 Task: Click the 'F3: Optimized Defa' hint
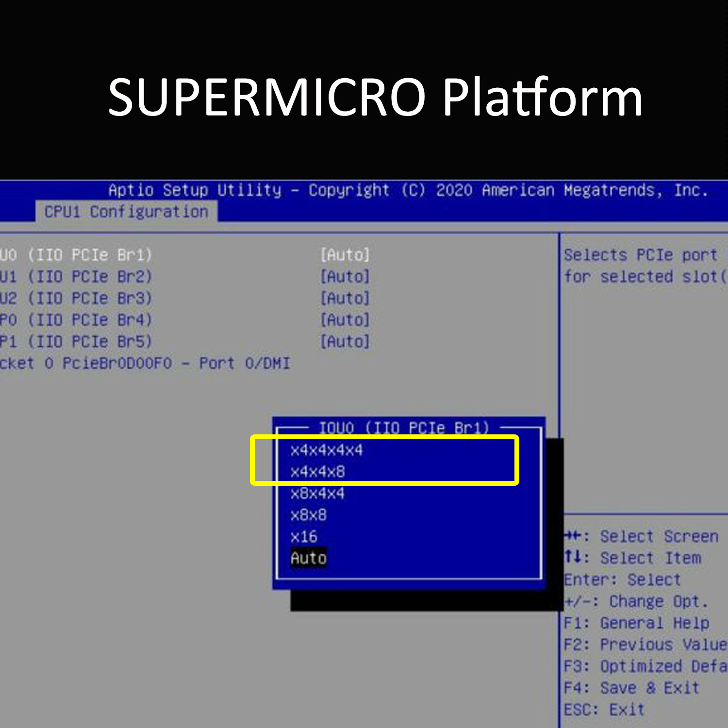coord(645,666)
